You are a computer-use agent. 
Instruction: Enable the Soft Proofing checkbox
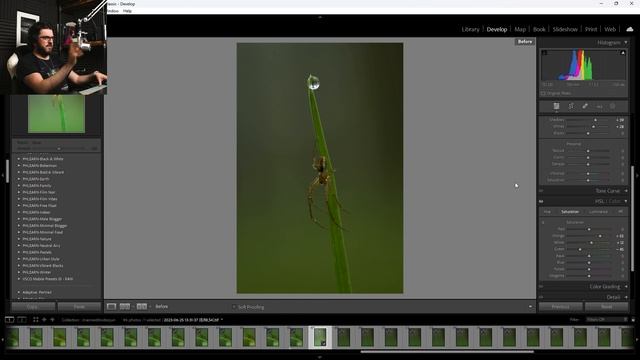234,307
